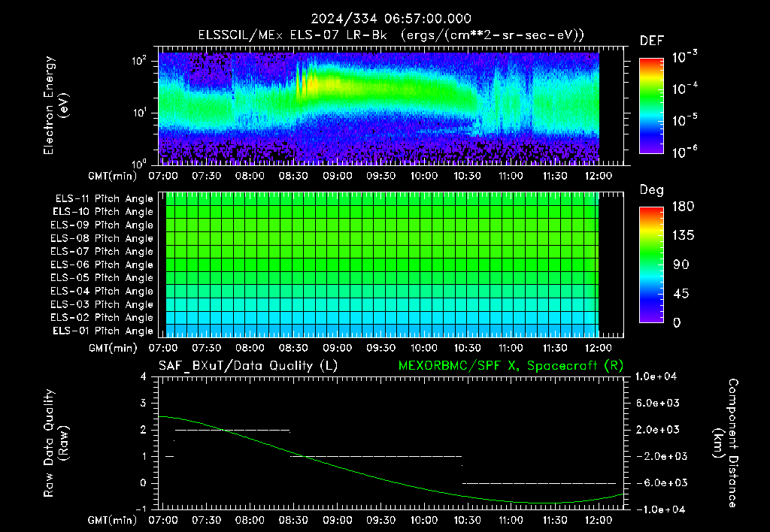Click the 135 value on Deg scale
770x532 pixels.
pos(683,236)
